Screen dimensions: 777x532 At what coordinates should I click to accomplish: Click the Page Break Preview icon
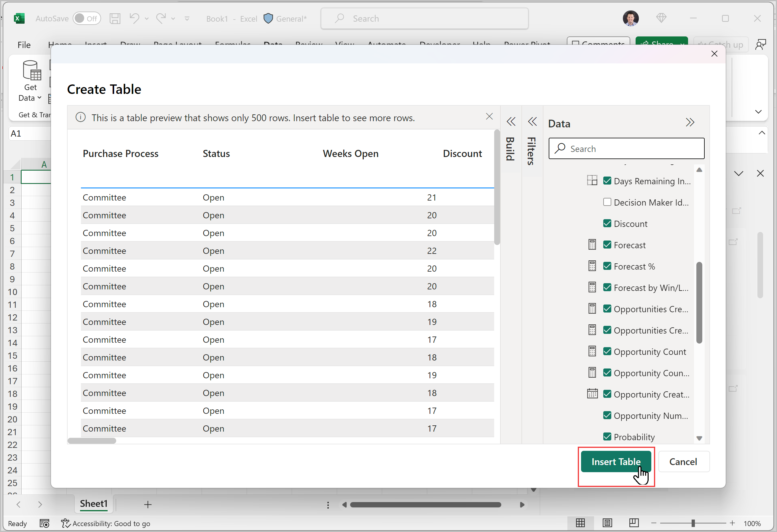pyautogui.click(x=634, y=523)
